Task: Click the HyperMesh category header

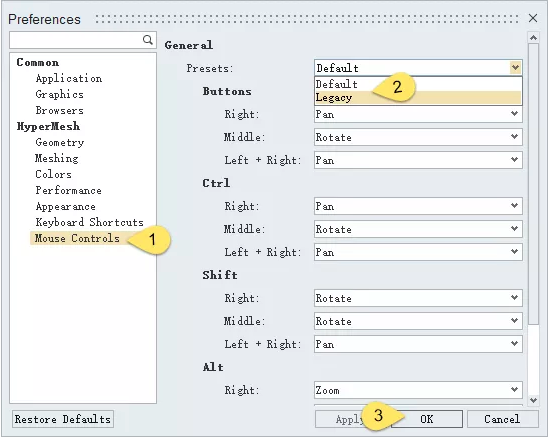Action: (x=48, y=126)
